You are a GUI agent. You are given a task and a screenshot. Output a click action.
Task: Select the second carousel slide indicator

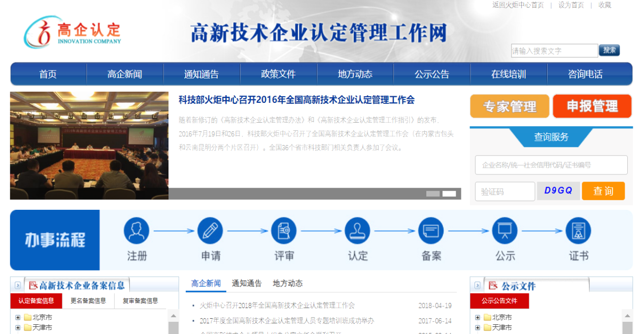(x=449, y=194)
